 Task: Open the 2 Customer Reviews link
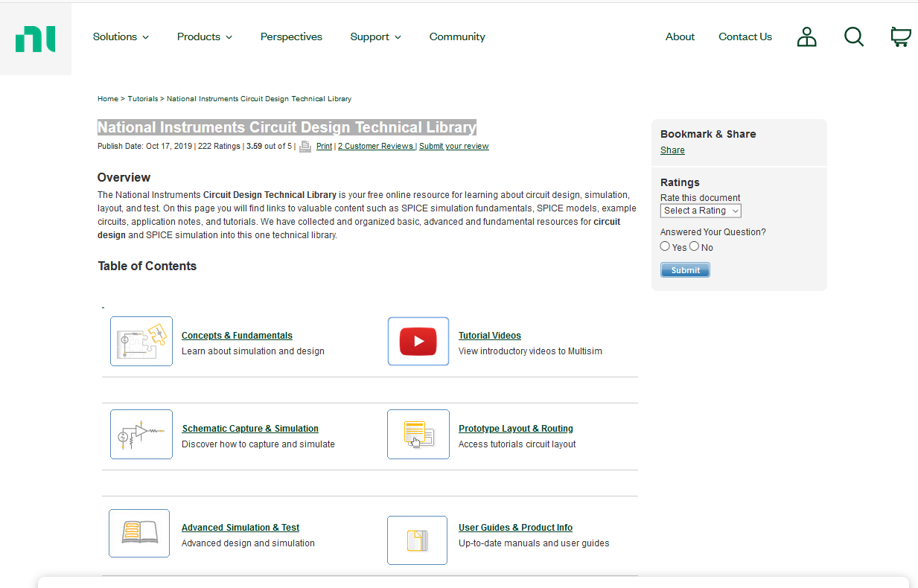point(376,147)
